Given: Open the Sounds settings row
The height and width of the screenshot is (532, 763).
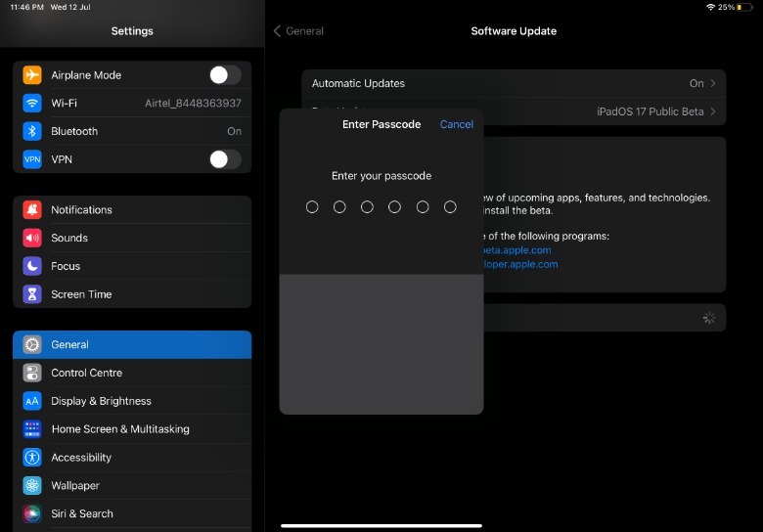Looking at the screenshot, I should tap(132, 238).
